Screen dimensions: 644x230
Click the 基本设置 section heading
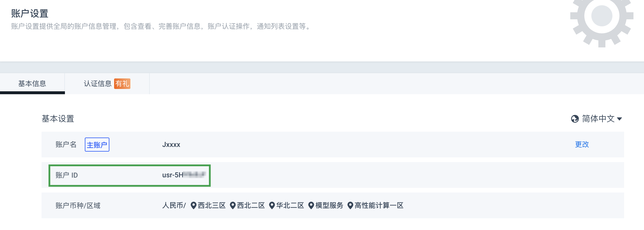click(58, 119)
